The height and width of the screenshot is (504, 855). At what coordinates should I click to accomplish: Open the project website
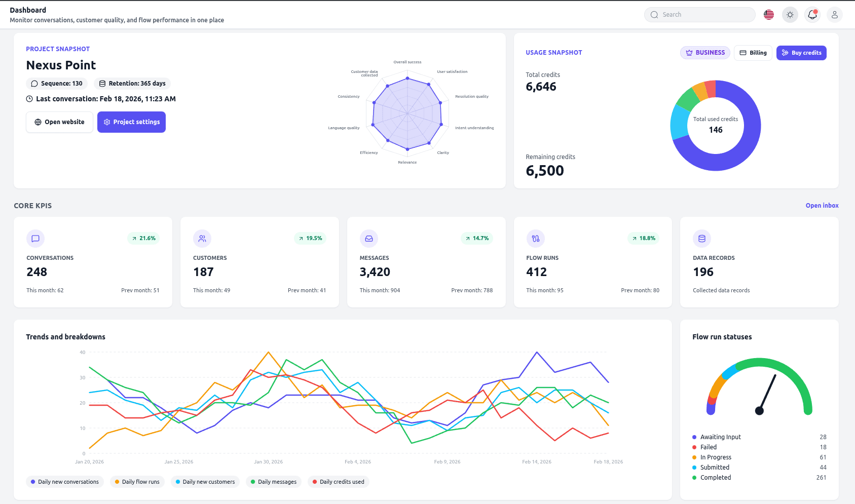59,122
